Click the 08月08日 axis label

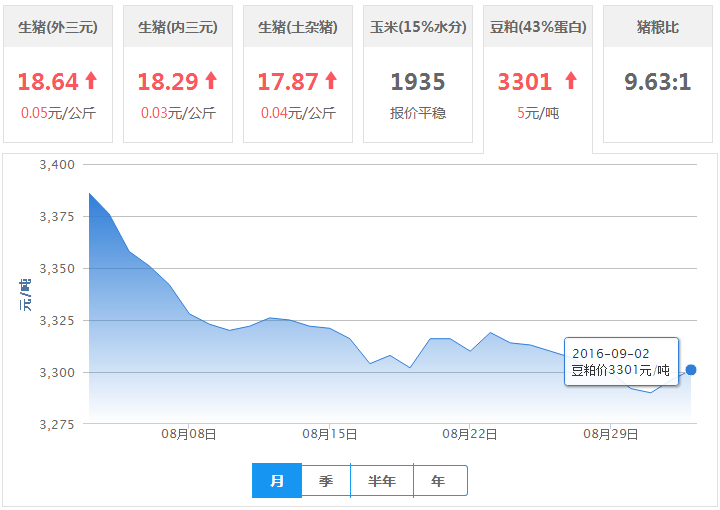click(189, 434)
